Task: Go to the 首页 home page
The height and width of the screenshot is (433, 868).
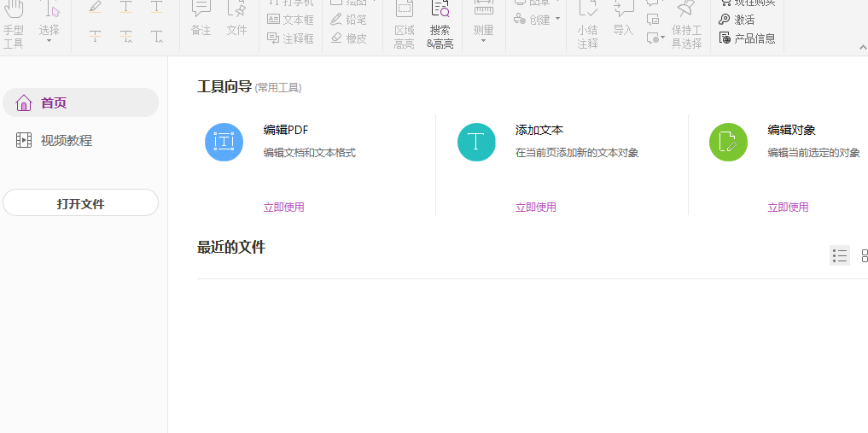Action: tap(81, 102)
